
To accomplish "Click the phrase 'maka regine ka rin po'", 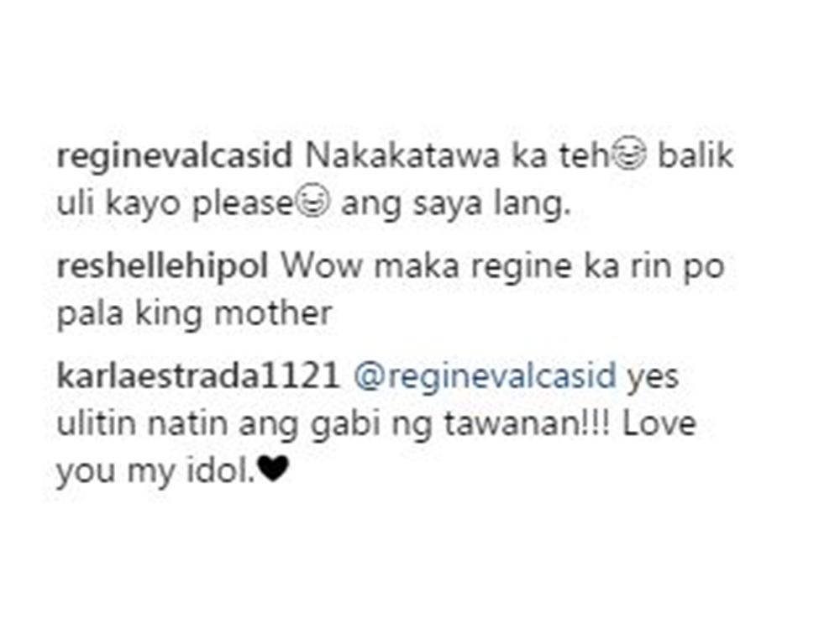I will 549,267.
